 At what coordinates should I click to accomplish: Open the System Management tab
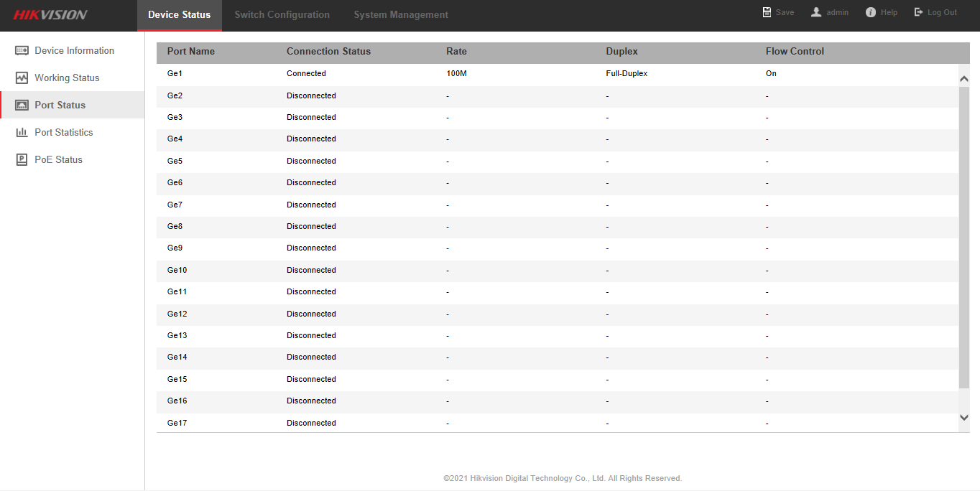click(x=401, y=15)
